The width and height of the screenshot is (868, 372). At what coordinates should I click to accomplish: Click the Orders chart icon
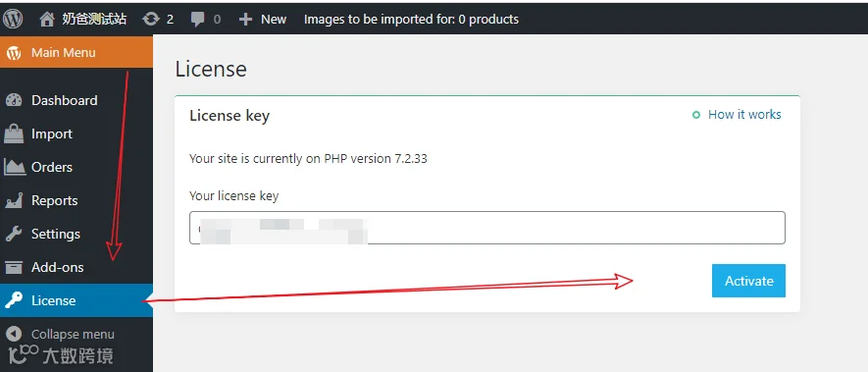[x=15, y=167]
